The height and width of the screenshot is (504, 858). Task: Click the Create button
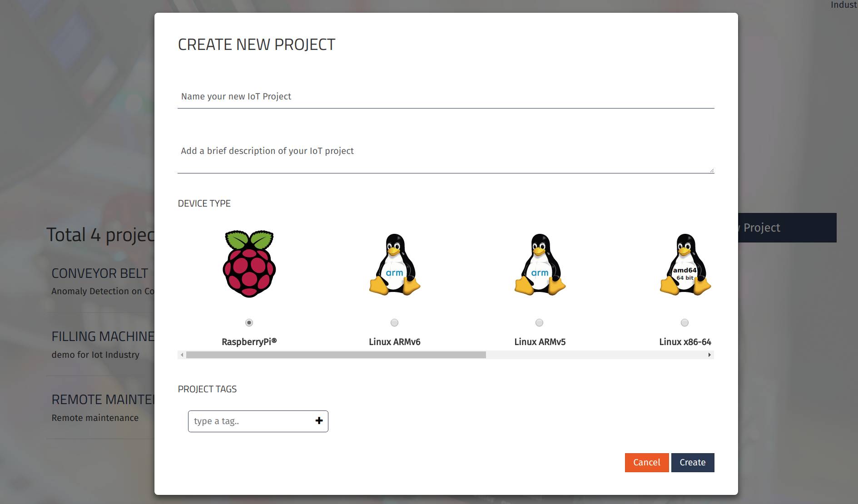[692, 462]
